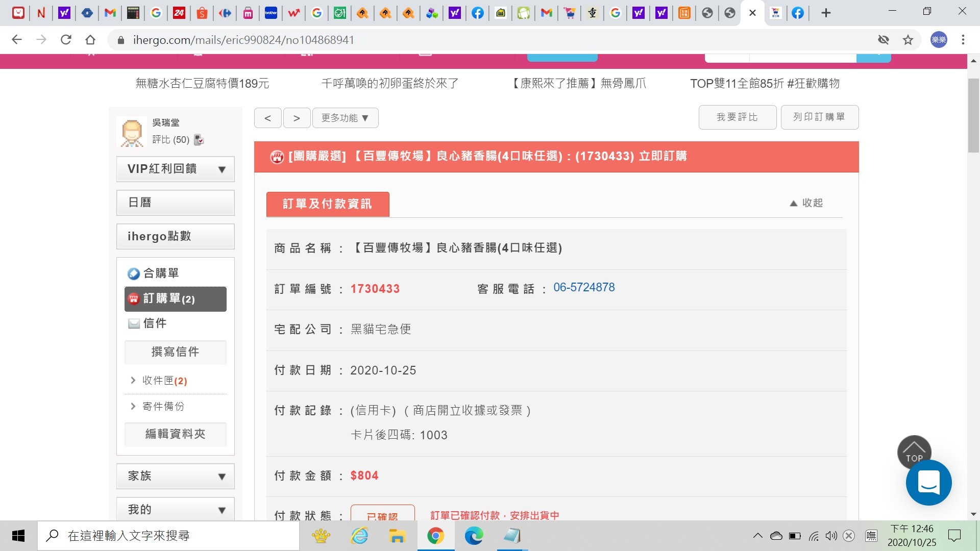Click the Windows taskbar search box

(x=168, y=536)
